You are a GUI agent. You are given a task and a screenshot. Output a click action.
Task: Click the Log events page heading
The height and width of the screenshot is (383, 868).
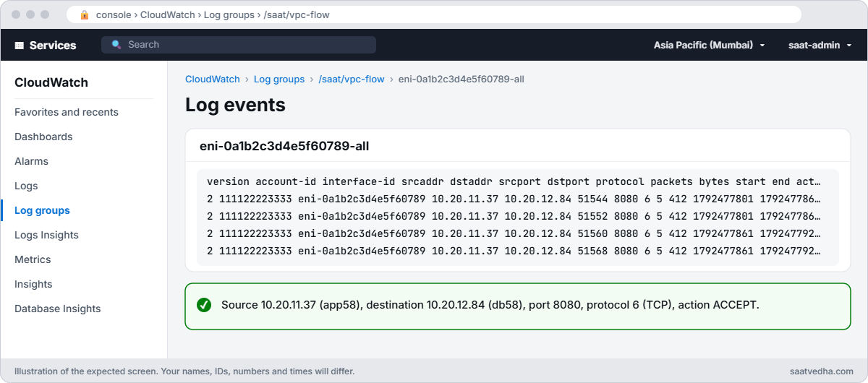coord(235,105)
